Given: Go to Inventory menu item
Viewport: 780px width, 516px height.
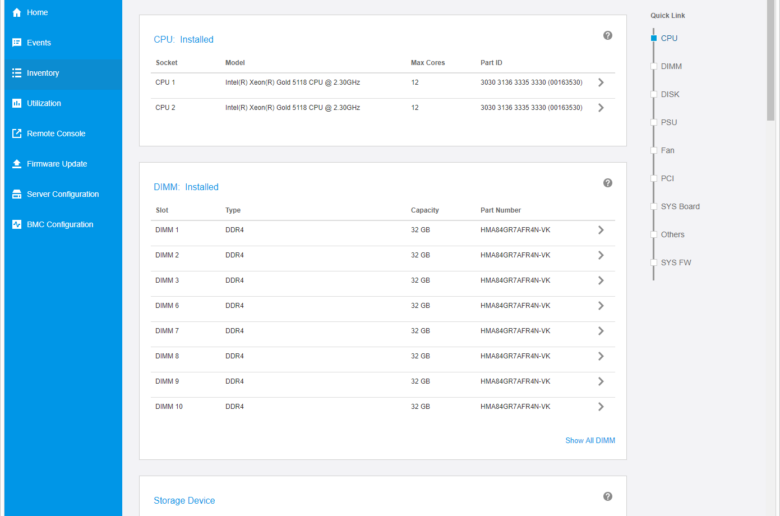Looking at the screenshot, I should [63, 73].
